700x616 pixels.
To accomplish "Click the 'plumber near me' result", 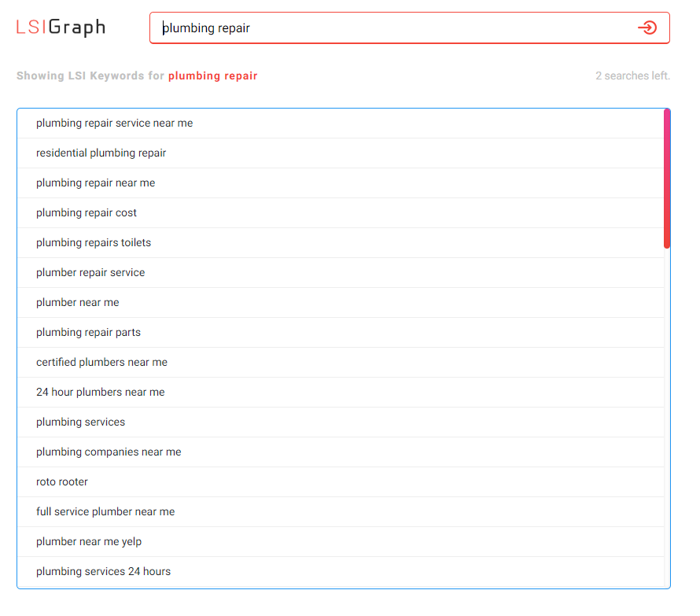I will click(x=77, y=302).
